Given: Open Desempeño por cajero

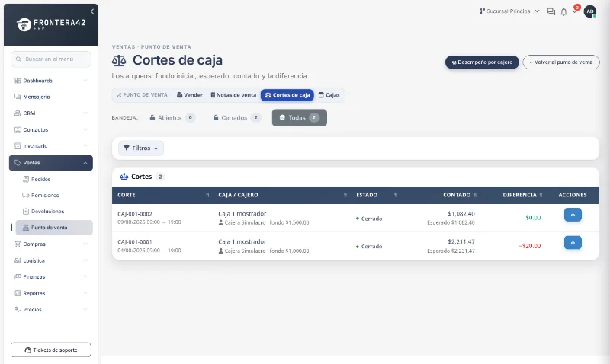Looking at the screenshot, I should coord(482,62).
